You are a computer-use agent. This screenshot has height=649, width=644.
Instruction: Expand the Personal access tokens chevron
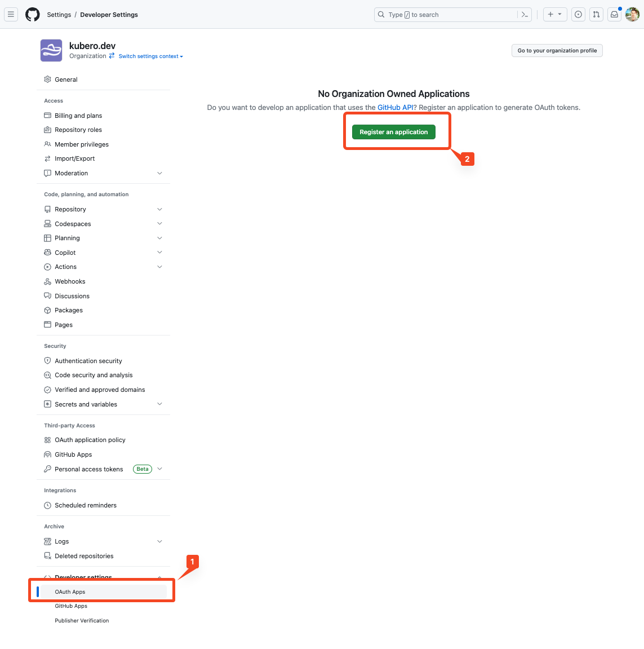click(159, 469)
